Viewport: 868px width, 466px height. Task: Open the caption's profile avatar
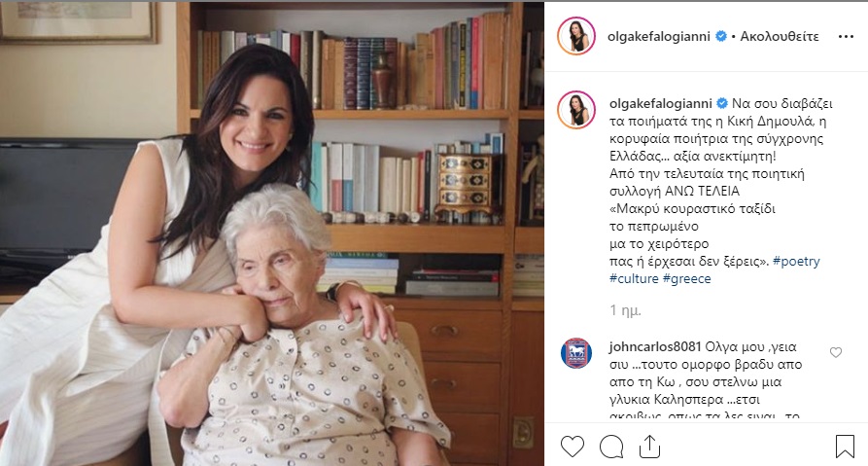pyautogui.click(x=576, y=110)
